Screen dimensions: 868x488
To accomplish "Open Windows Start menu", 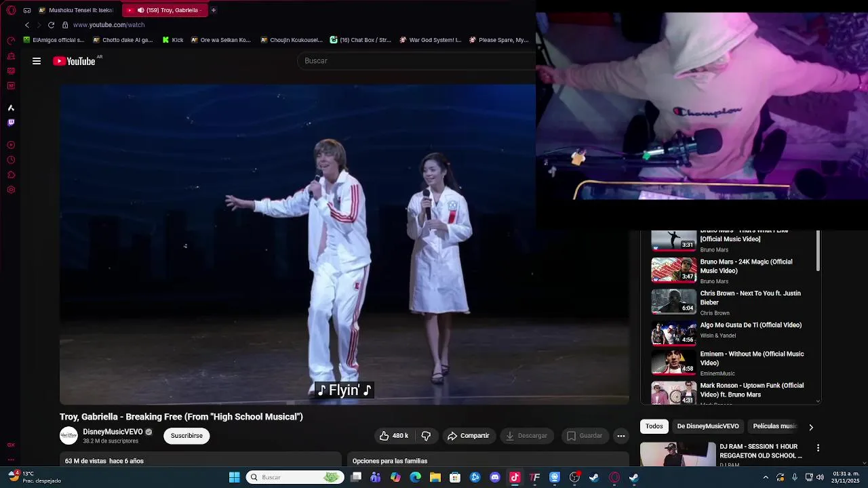I will click(234, 477).
